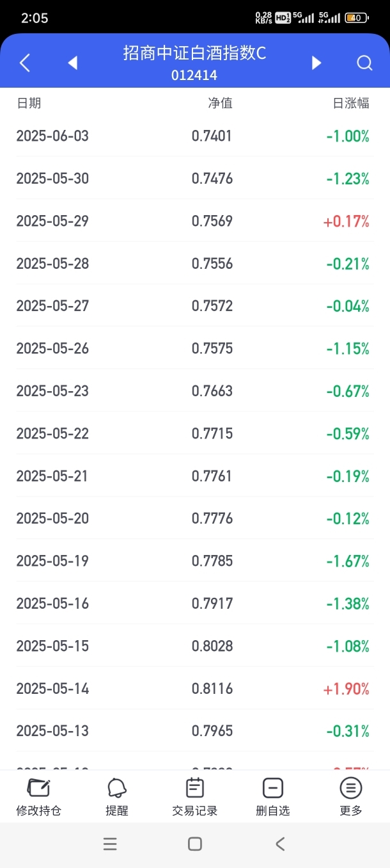The height and width of the screenshot is (868, 390).
Task: Tap the 净值 column header
Action: (x=220, y=103)
